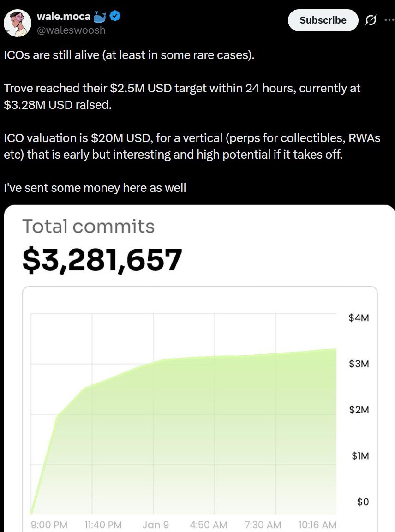Click the tweet line about ICOs alive
The width and height of the screenshot is (395, 532).
click(129, 56)
